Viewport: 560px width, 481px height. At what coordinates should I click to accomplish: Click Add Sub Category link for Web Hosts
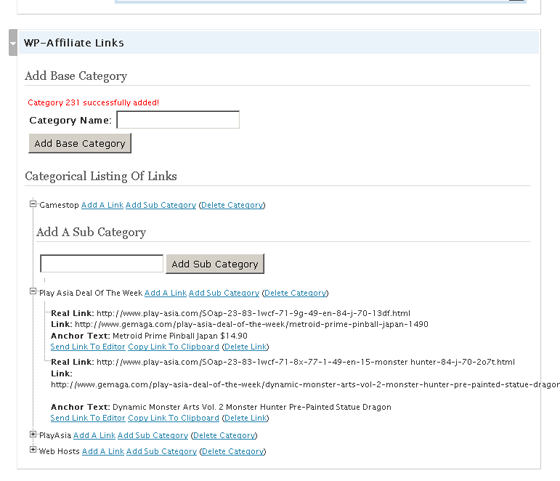click(x=161, y=452)
